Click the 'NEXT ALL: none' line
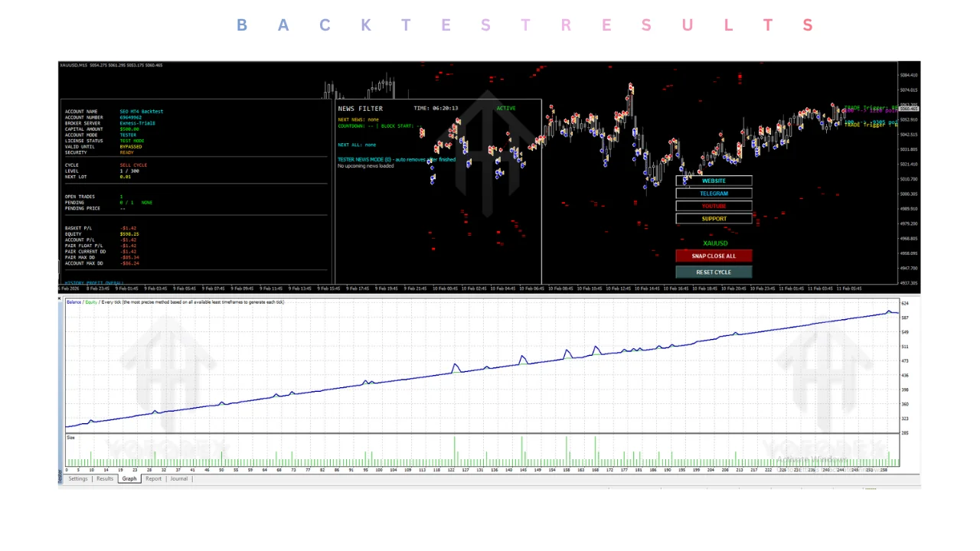Image resolution: width=980 pixels, height=551 pixels. coord(357,145)
